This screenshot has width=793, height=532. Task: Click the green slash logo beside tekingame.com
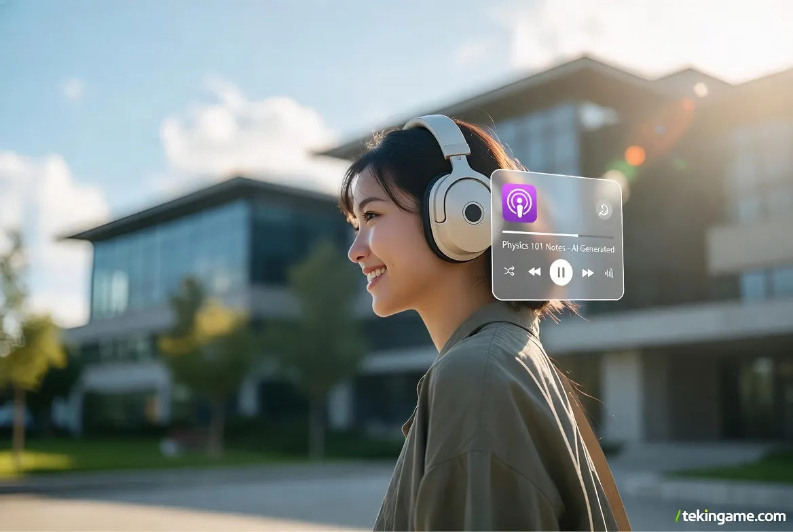pos(678,516)
